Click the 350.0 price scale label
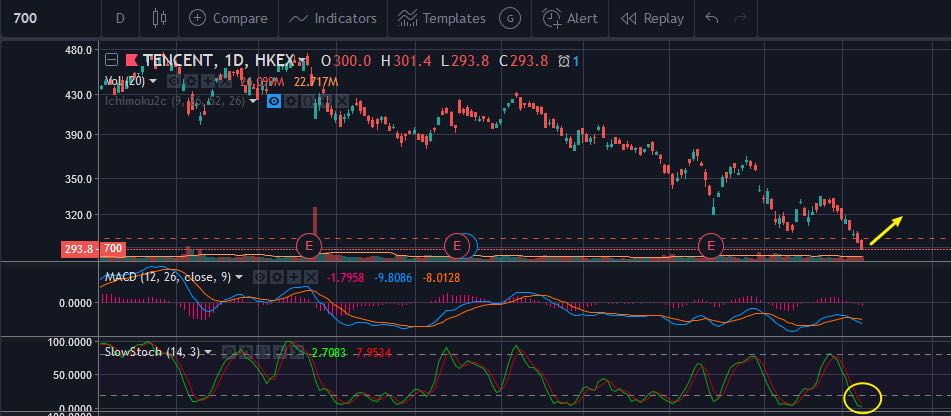951x416 pixels. pos(79,179)
